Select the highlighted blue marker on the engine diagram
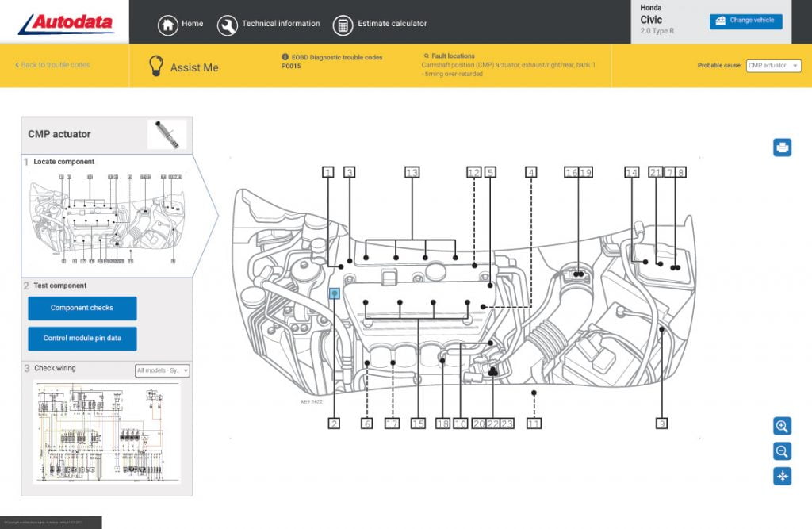This screenshot has height=529, width=812. coord(335,293)
